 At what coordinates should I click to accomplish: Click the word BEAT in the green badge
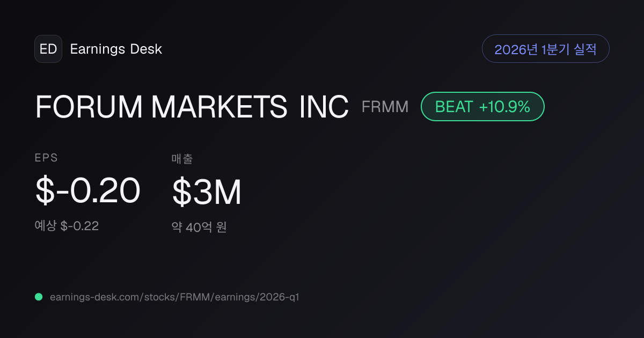point(453,107)
